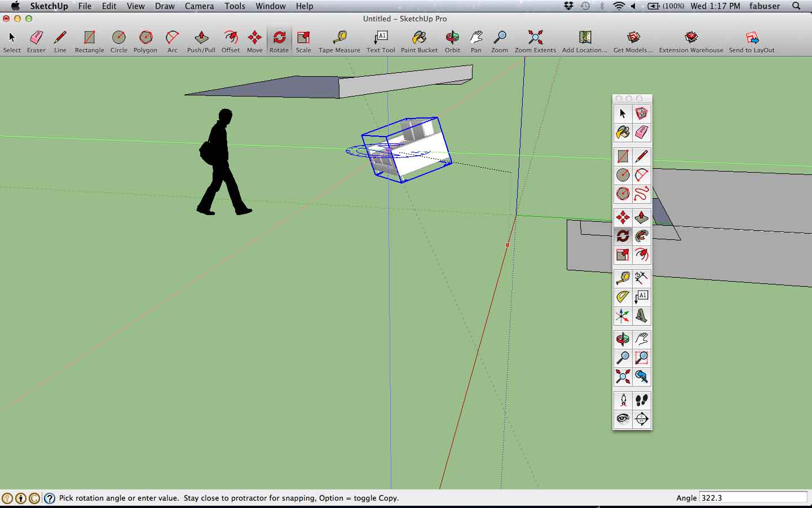The width and height of the screenshot is (812, 508).
Task: Select the Push/Pull tool from the top toolbar
Action: point(201,40)
